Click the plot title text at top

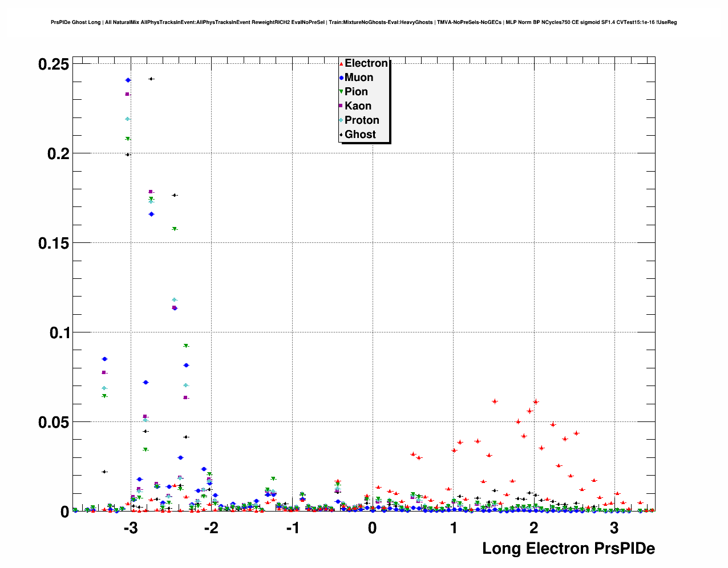coord(363,22)
